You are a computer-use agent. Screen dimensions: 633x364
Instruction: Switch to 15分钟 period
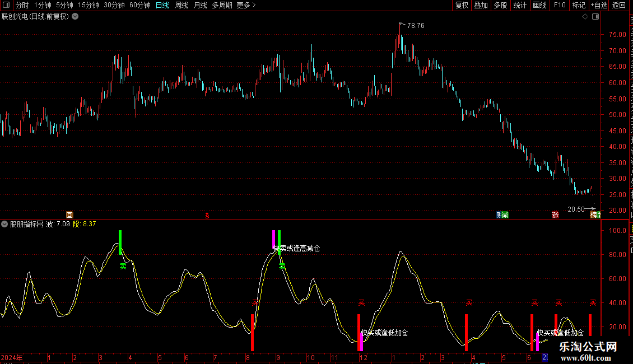[x=89, y=5]
